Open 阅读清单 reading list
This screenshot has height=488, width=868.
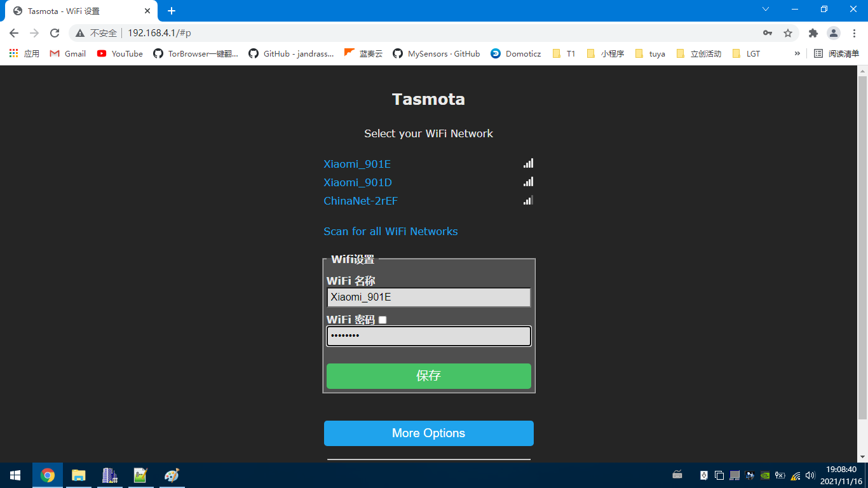(x=837, y=53)
